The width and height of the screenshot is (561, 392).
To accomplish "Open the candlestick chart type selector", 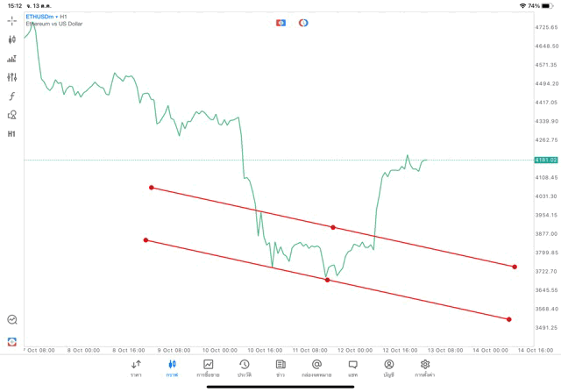I will pos(11,39).
